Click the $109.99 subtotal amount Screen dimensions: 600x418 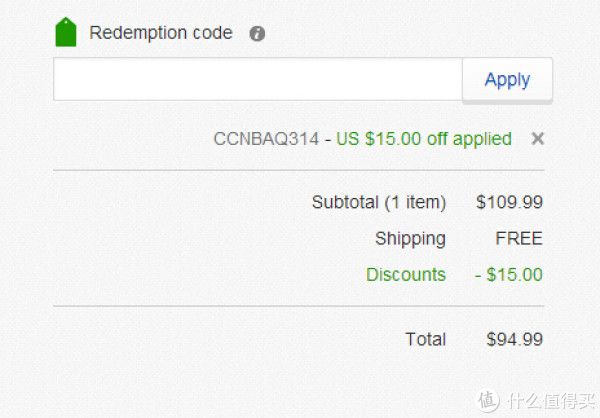pyautogui.click(x=509, y=202)
